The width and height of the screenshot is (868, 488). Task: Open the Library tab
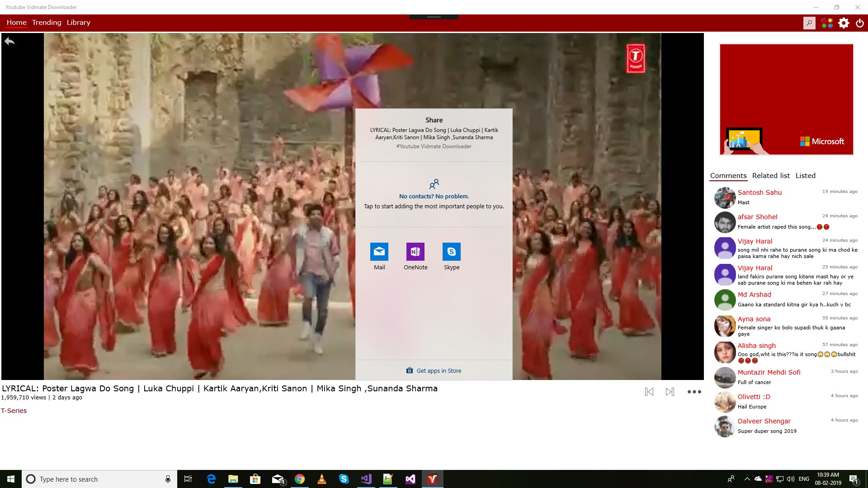coord(79,23)
